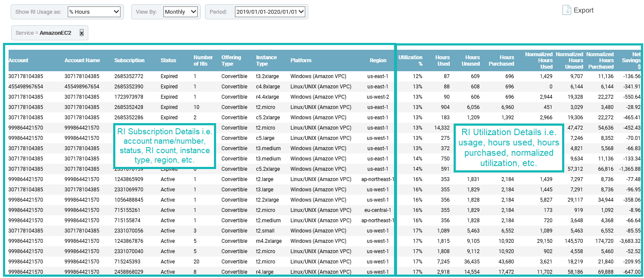Sort by the Account column header

[x=18, y=60]
